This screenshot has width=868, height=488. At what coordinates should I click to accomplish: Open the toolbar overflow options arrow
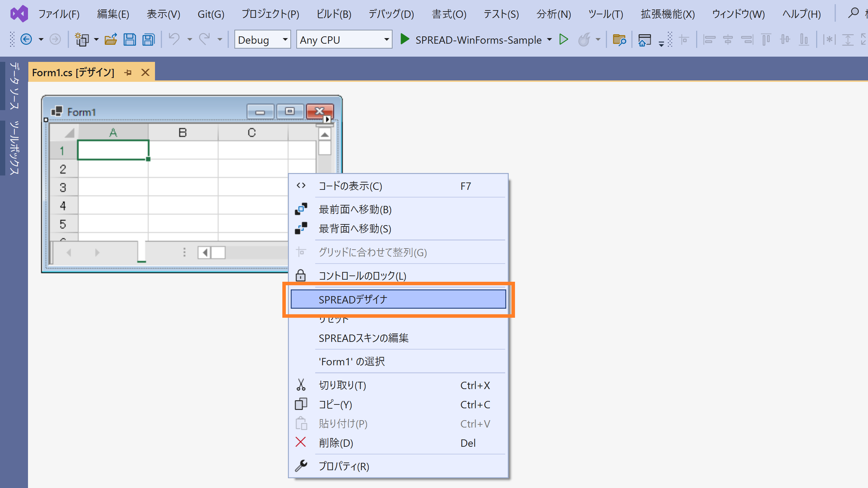click(661, 44)
